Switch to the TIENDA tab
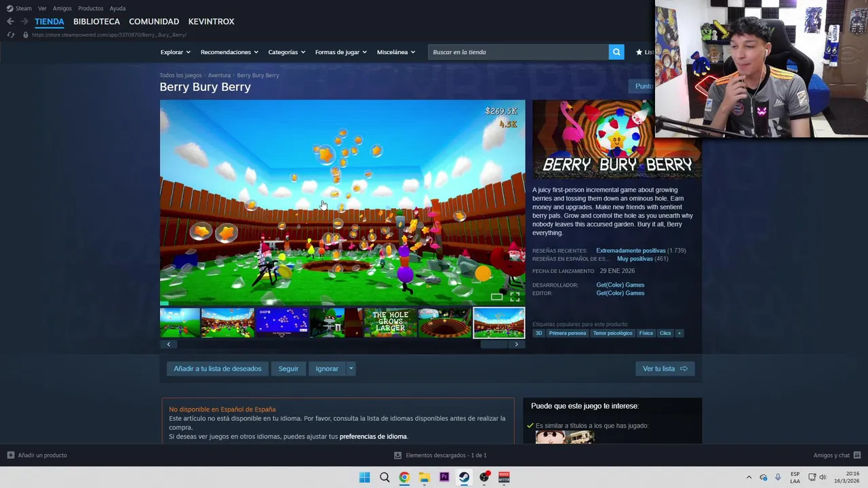This screenshot has height=488, width=868. (50, 22)
